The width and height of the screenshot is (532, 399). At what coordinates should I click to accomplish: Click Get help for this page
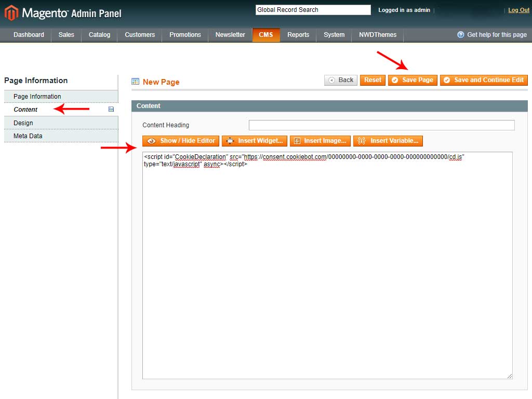pos(497,35)
